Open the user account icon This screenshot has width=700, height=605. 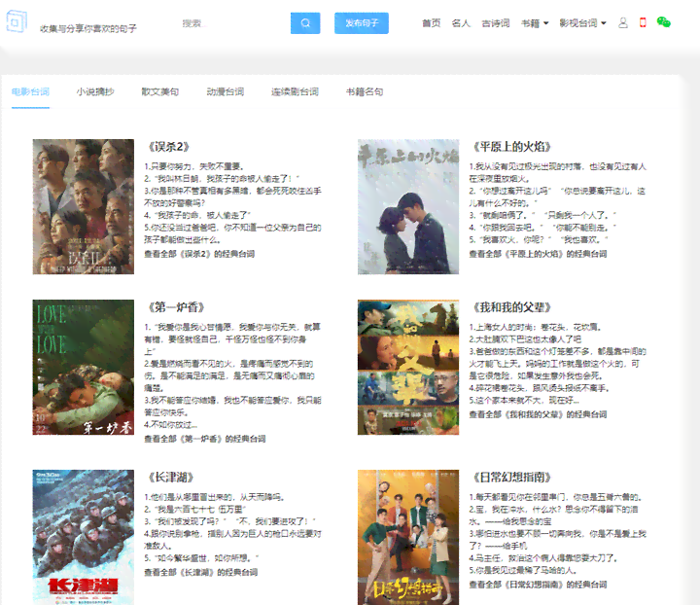pos(623,22)
